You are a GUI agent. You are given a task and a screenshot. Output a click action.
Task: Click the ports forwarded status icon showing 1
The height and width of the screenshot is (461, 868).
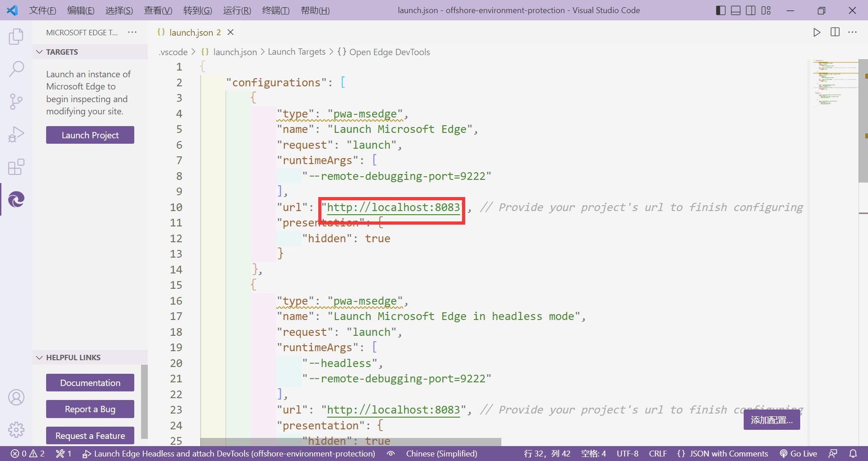pos(63,454)
